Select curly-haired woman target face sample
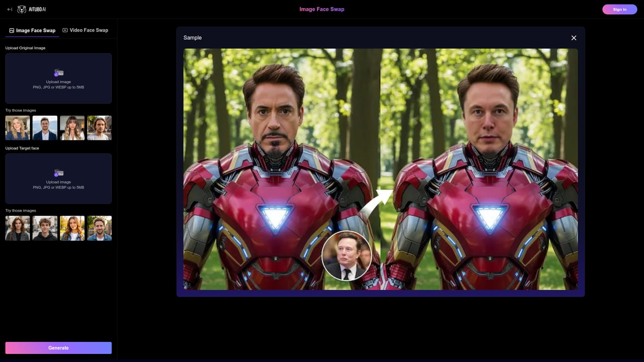The height and width of the screenshot is (362, 644). click(18, 228)
